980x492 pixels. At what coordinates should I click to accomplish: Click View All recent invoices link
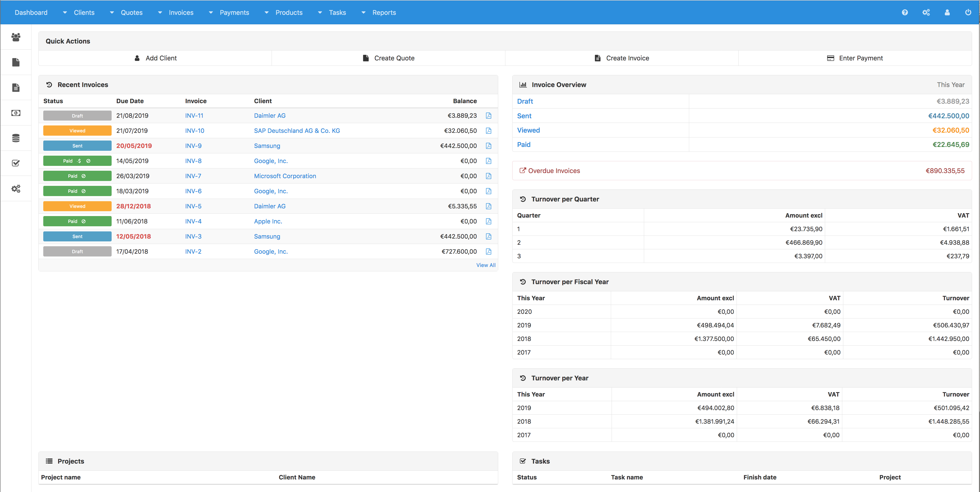tap(486, 265)
